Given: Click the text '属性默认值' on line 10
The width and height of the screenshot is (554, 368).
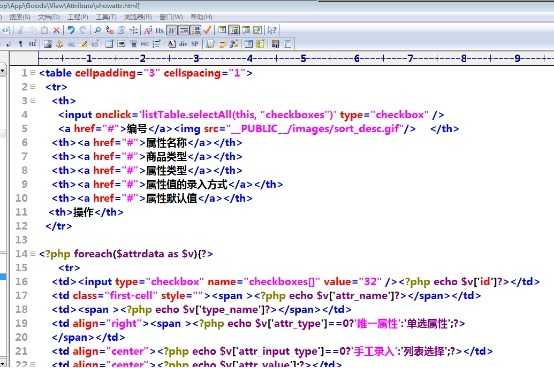Looking at the screenshot, I should tap(171, 198).
